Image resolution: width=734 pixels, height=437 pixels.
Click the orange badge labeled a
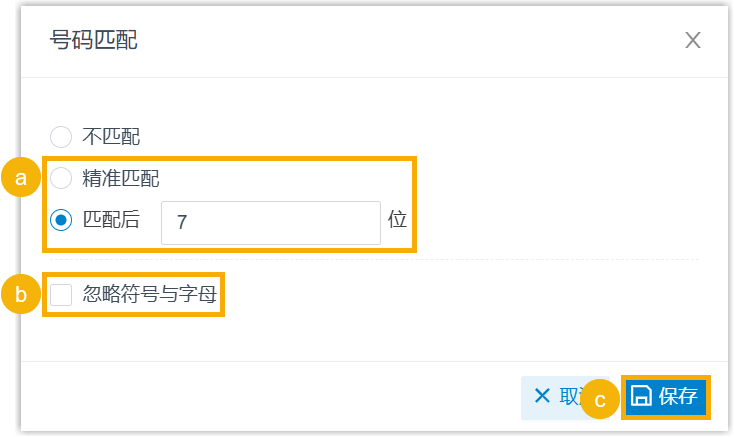(x=20, y=179)
